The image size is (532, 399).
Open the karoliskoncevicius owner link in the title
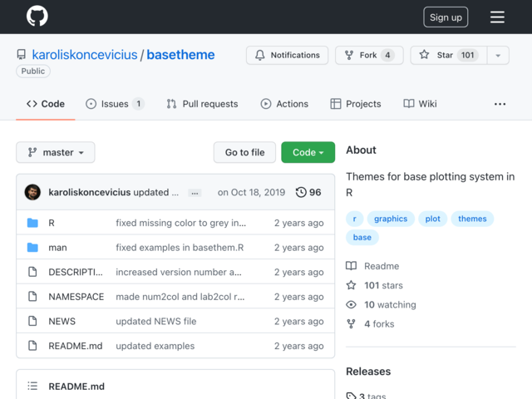(85, 55)
